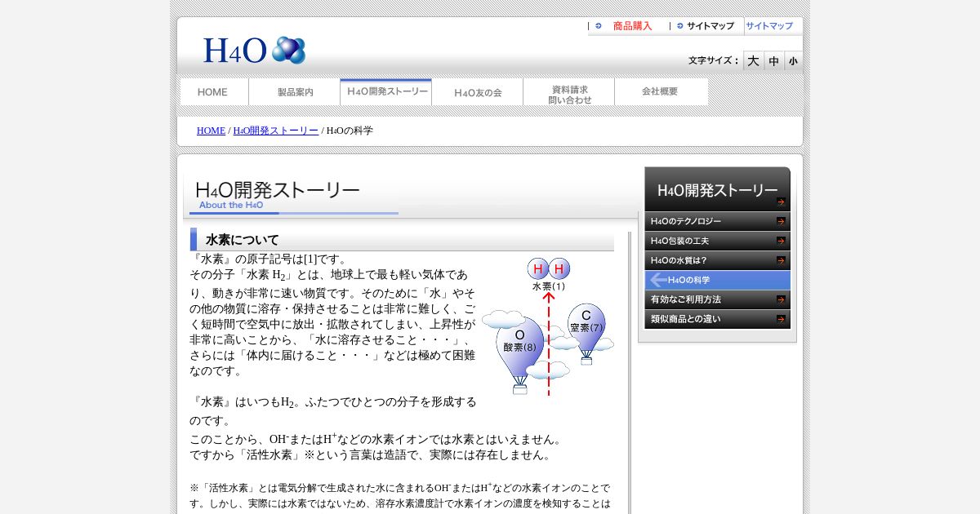Open the blue サイトマップ link
Screen dimensions: 980x514
[769, 26]
